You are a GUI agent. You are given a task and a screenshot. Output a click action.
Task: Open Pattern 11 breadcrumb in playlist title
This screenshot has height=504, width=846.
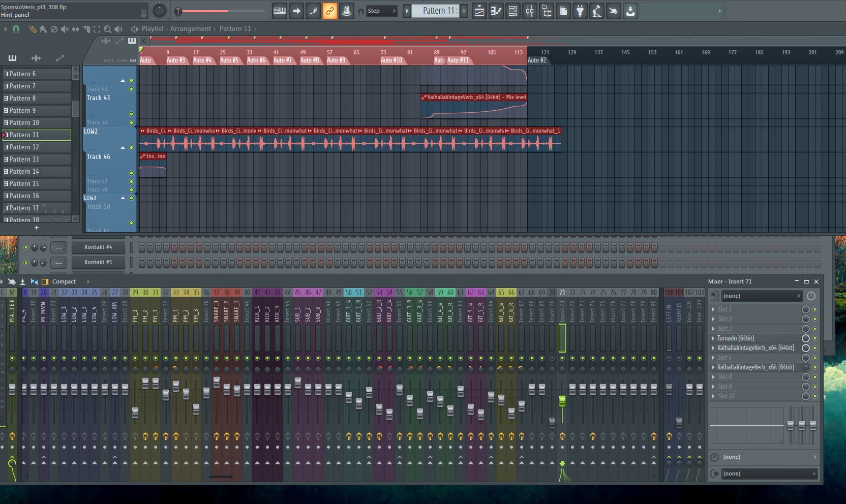[x=235, y=29]
